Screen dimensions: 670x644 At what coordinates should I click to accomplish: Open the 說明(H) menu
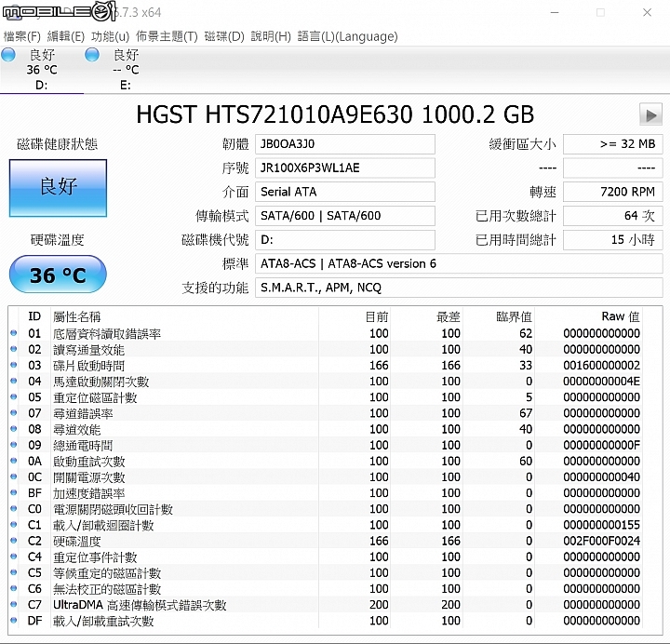point(271,36)
